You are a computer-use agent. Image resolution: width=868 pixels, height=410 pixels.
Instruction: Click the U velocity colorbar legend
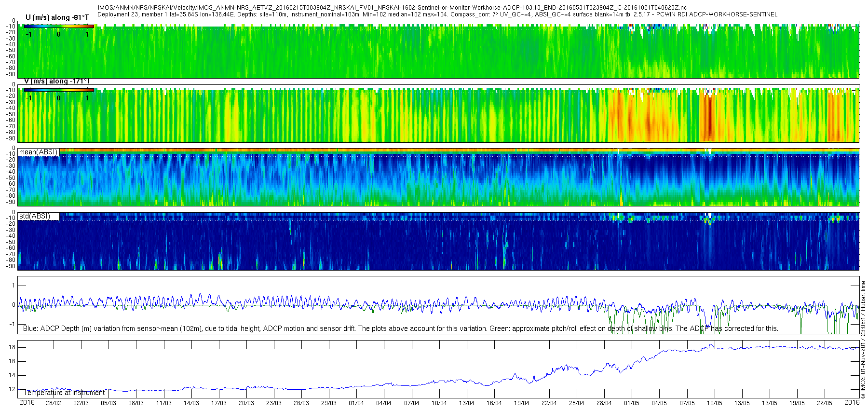[59, 26]
